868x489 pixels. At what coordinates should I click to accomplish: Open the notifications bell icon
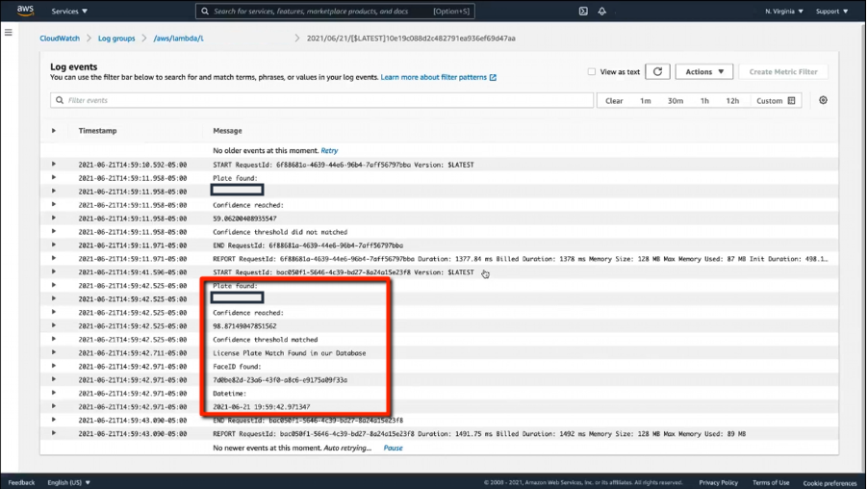(x=601, y=12)
